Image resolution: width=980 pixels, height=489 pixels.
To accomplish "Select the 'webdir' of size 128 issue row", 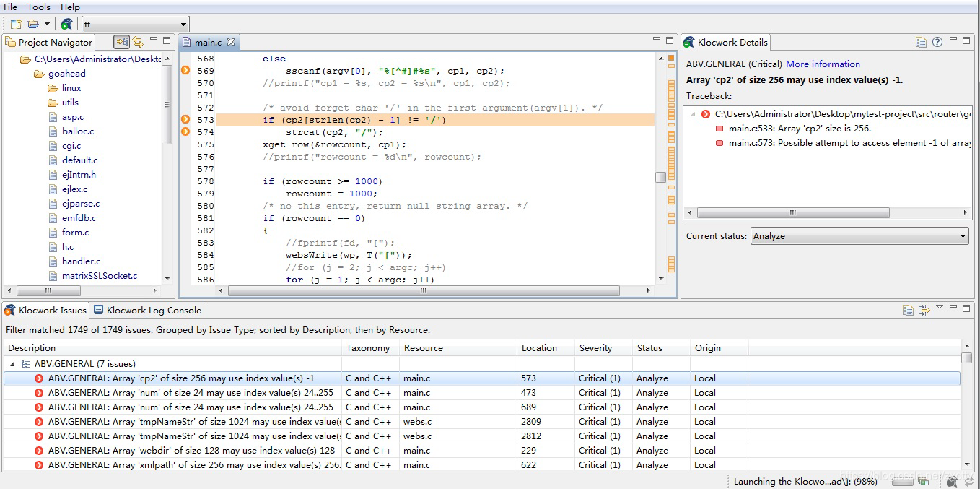I will click(482, 451).
